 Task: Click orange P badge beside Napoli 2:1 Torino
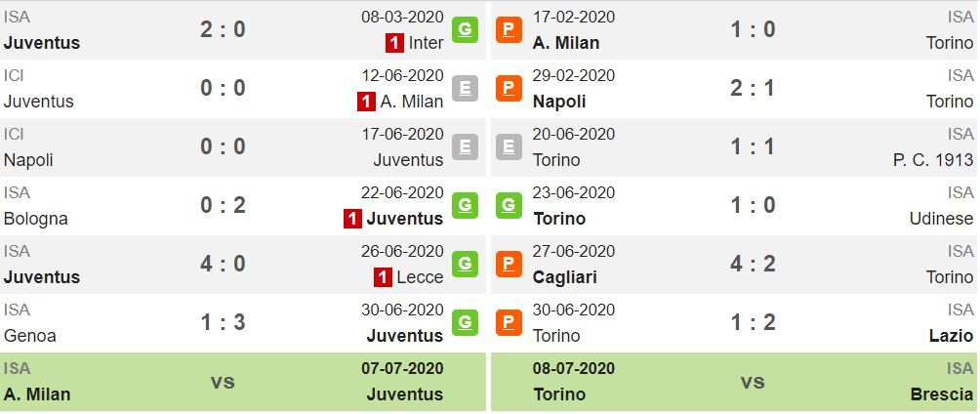coord(509,89)
